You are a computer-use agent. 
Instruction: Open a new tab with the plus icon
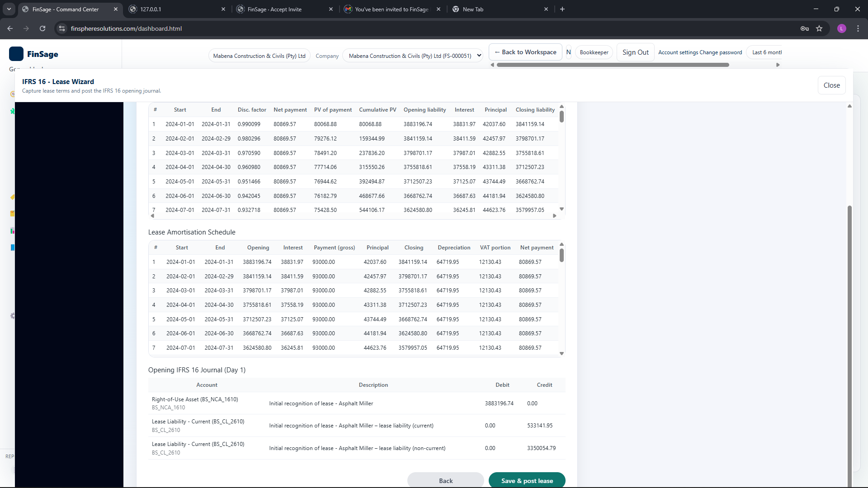[x=562, y=9]
